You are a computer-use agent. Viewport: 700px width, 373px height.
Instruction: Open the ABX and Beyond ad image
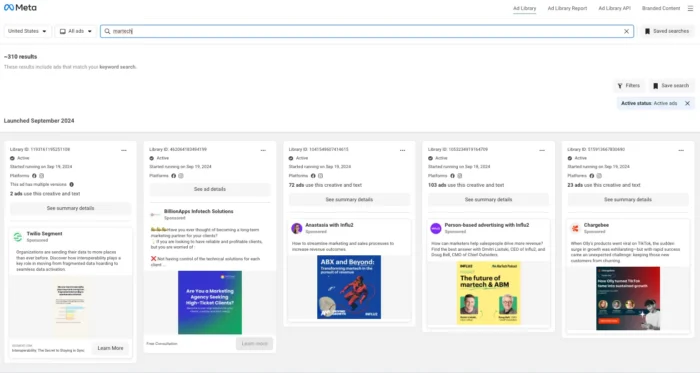click(x=349, y=287)
